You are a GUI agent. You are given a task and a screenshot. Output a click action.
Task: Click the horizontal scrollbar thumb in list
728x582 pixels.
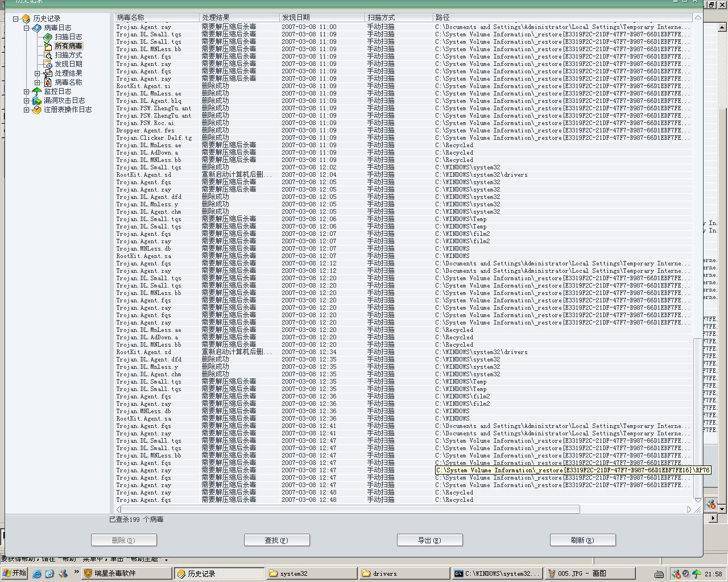[x=351, y=509]
